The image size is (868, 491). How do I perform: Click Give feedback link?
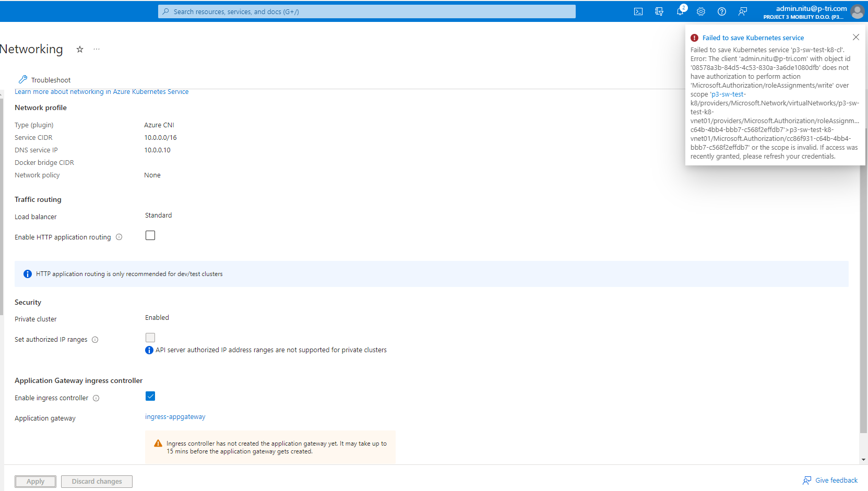pos(836,481)
